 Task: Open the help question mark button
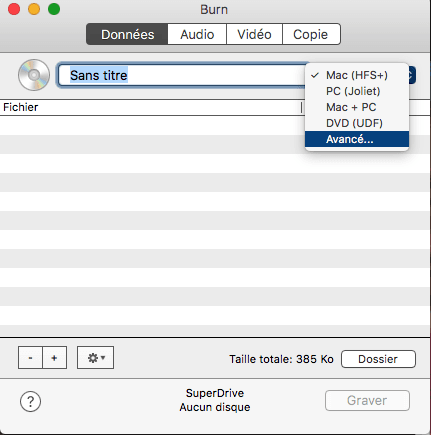(x=30, y=401)
